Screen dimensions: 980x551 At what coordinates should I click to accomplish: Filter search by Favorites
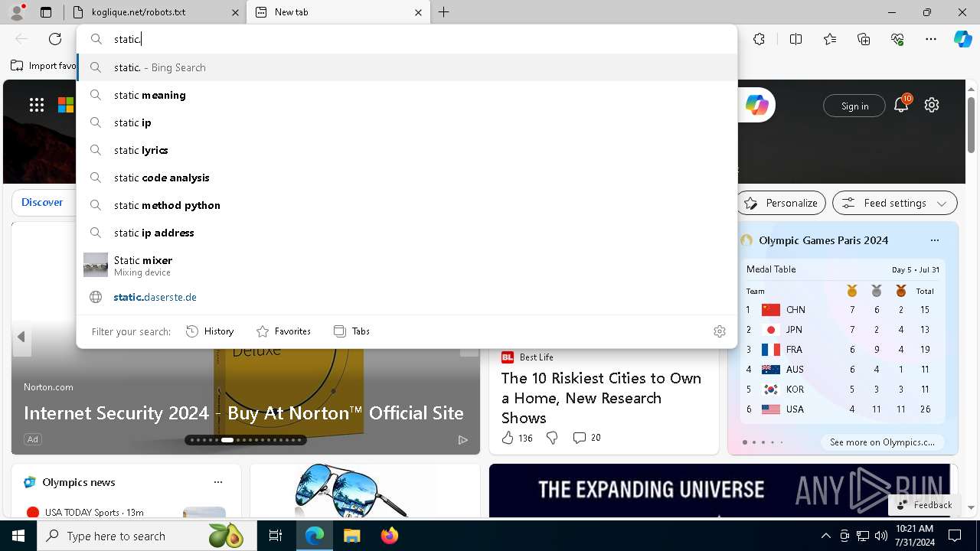(x=283, y=331)
